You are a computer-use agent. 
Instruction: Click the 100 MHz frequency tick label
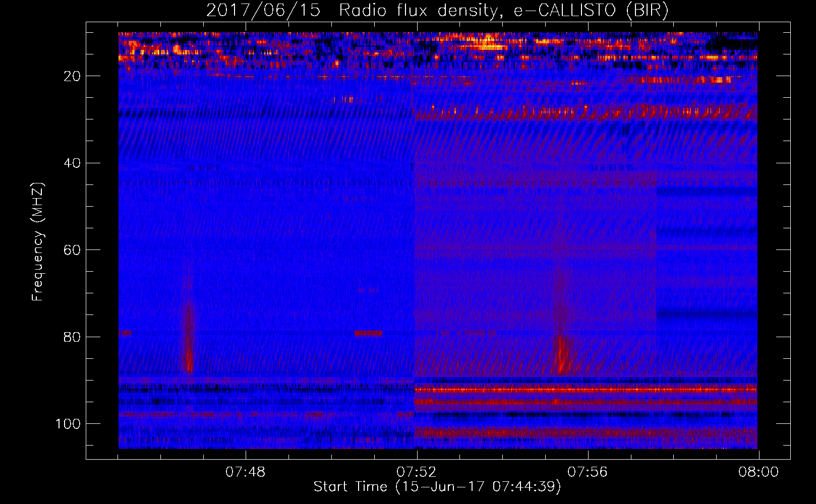[x=68, y=424]
